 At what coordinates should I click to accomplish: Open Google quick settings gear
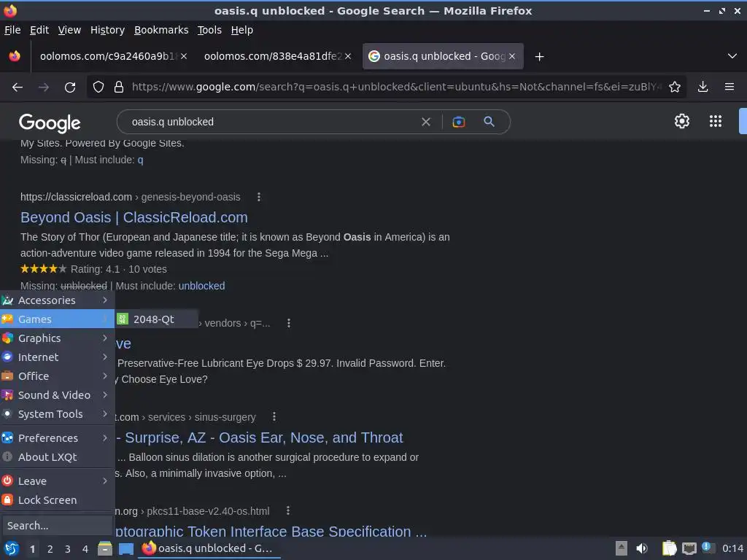(682, 121)
